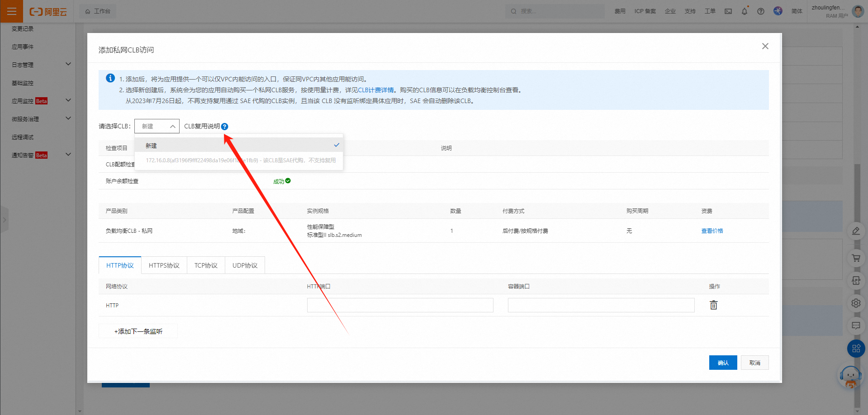Click the sidebar scroll-down arrow
868x415 pixels.
coord(80,411)
